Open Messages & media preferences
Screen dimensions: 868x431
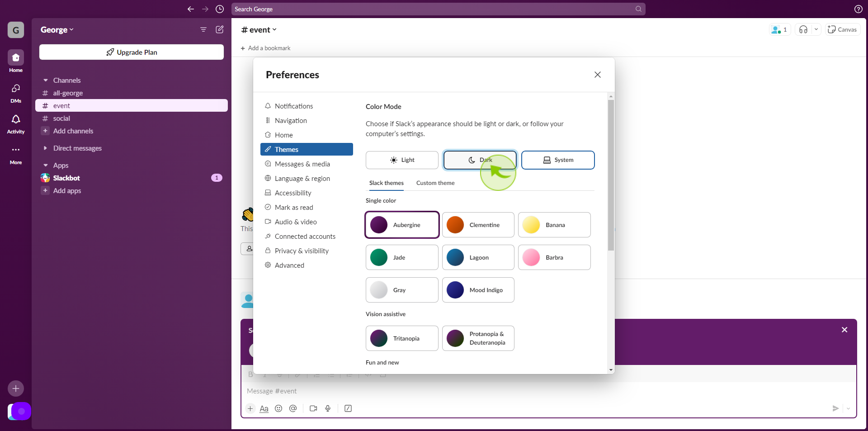pyautogui.click(x=307, y=164)
